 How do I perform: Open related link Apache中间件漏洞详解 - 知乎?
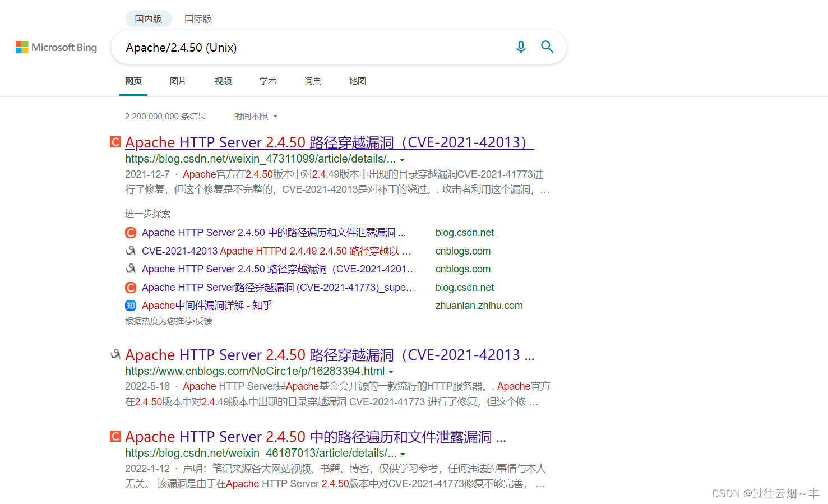pos(207,306)
